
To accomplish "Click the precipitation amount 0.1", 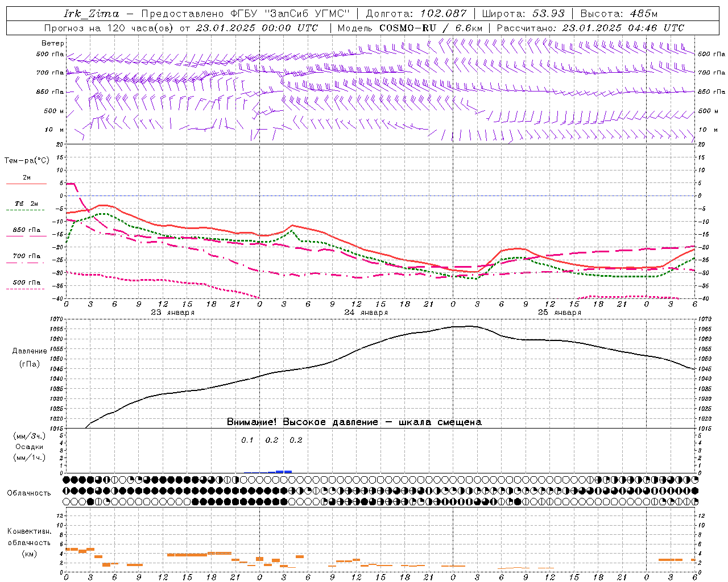I will pyautogui.click(x=247, y=440).
